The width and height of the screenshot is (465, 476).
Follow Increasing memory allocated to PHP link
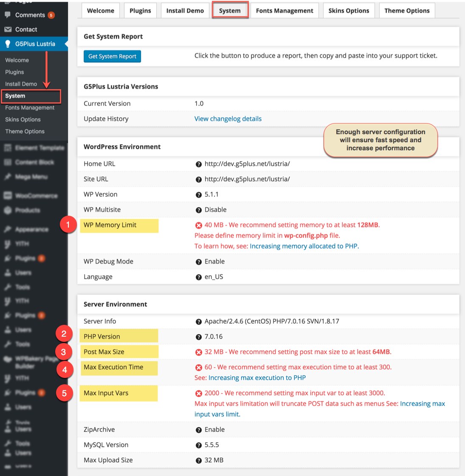[304, 246]
